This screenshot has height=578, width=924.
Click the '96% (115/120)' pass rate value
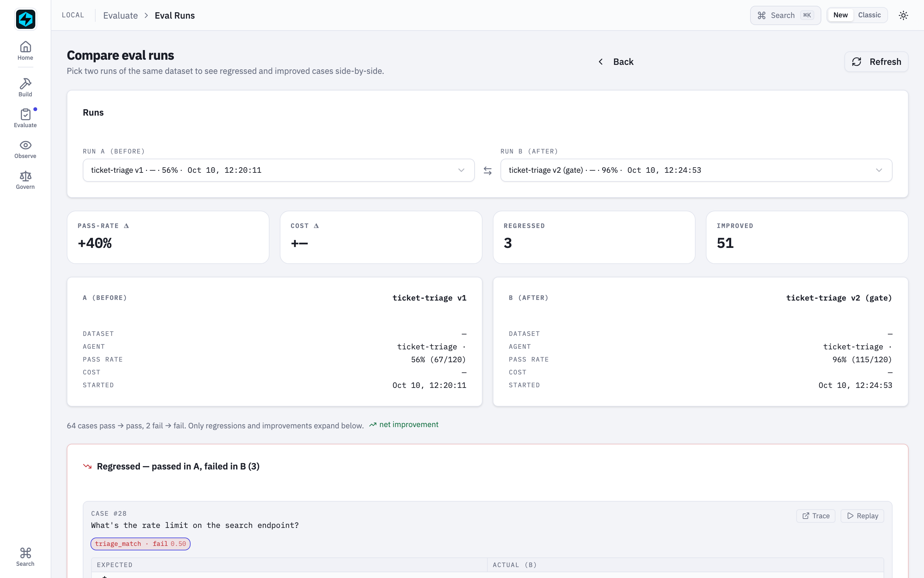tap(862, 359)
